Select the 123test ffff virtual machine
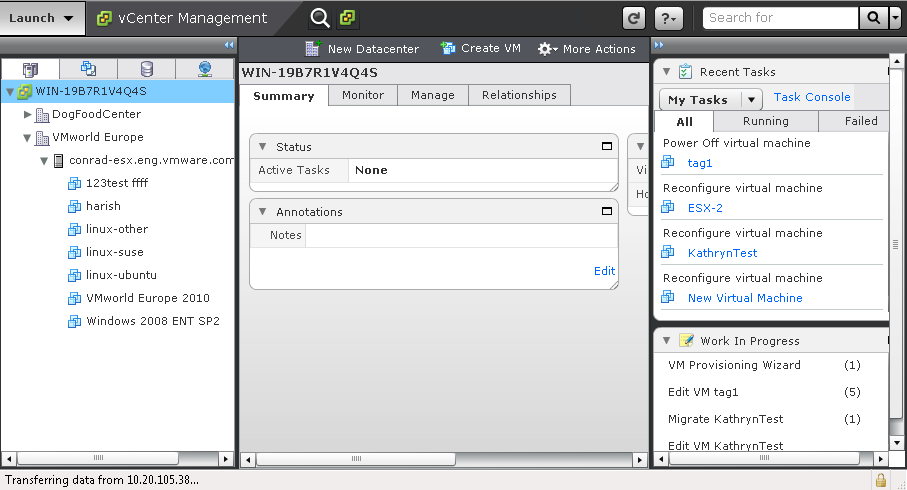Viewport: 907px width, 490px height. click(117, 183)
